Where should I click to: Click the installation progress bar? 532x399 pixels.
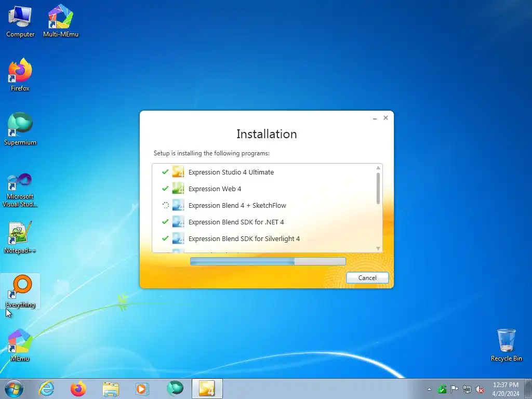coord(268,261)
